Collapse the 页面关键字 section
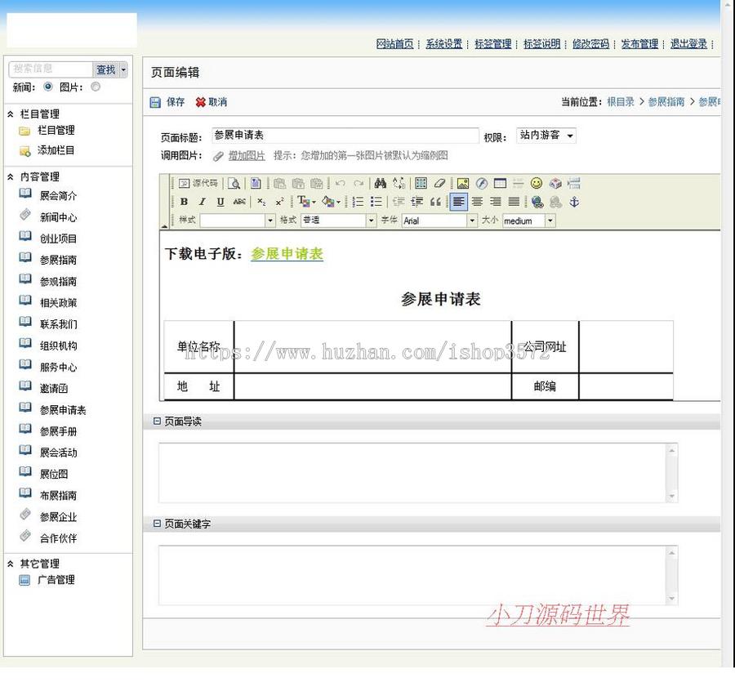This screenshot has width=735, height=700. coord(157,524)
